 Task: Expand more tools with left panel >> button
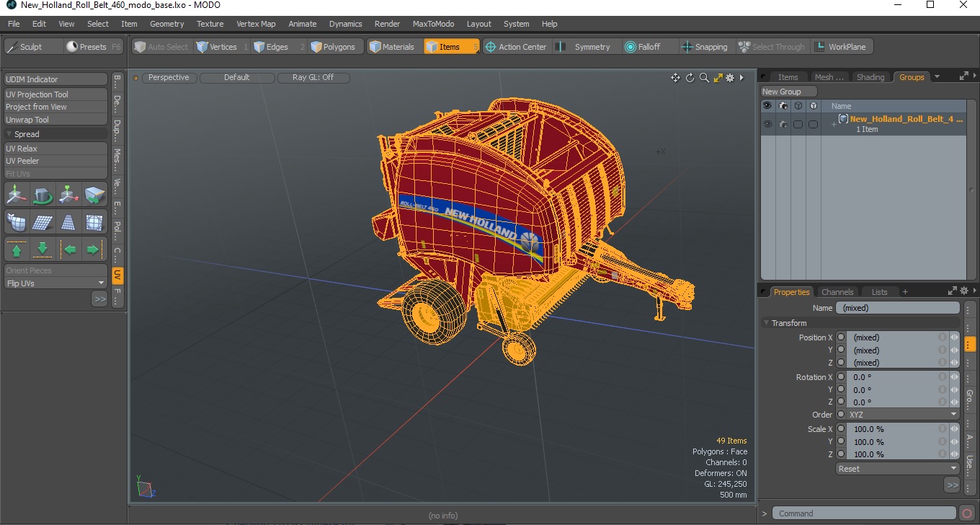99,299
